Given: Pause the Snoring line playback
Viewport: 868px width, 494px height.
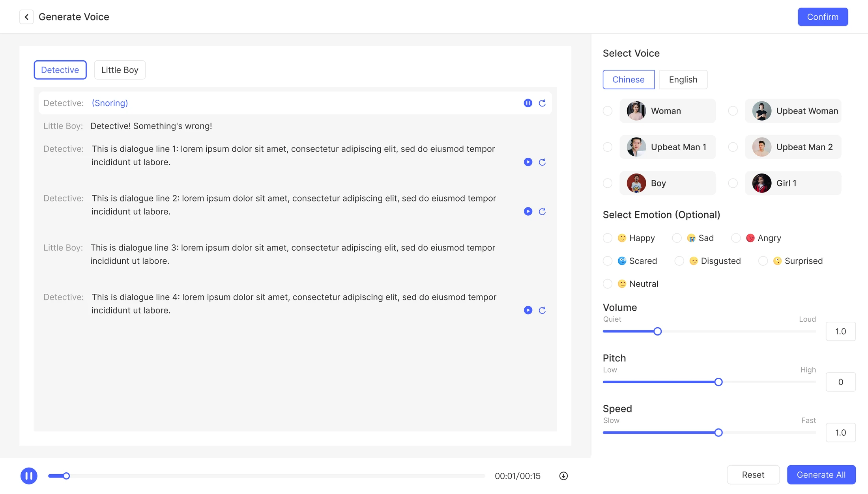Looking at the screenshot, I should 528,103.
